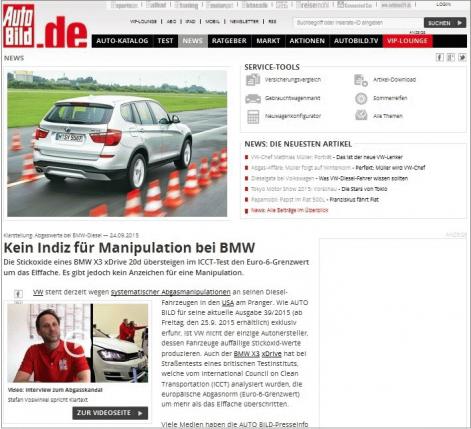
Task: Switch to the RATGEBER menu item
Action: pos(229,41)
